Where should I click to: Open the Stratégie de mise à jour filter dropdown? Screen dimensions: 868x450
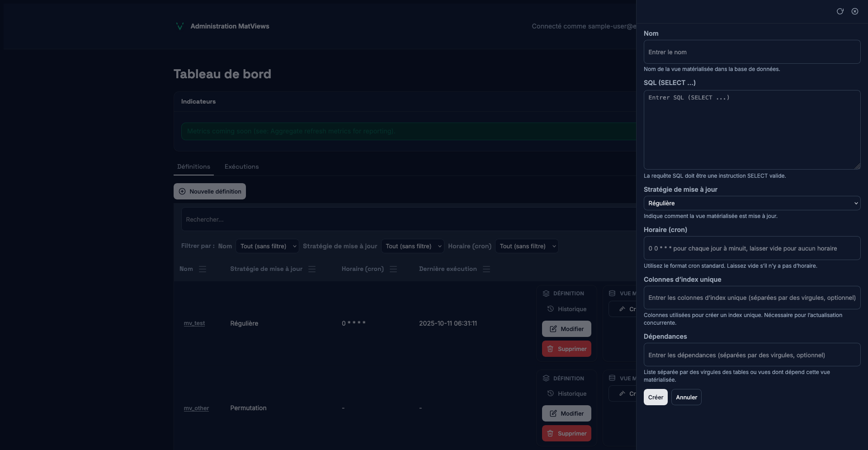(412, 246)
